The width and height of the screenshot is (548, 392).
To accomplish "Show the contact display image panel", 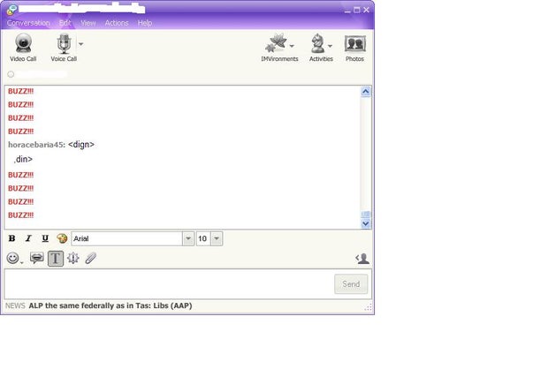I will tap(362, 259).
